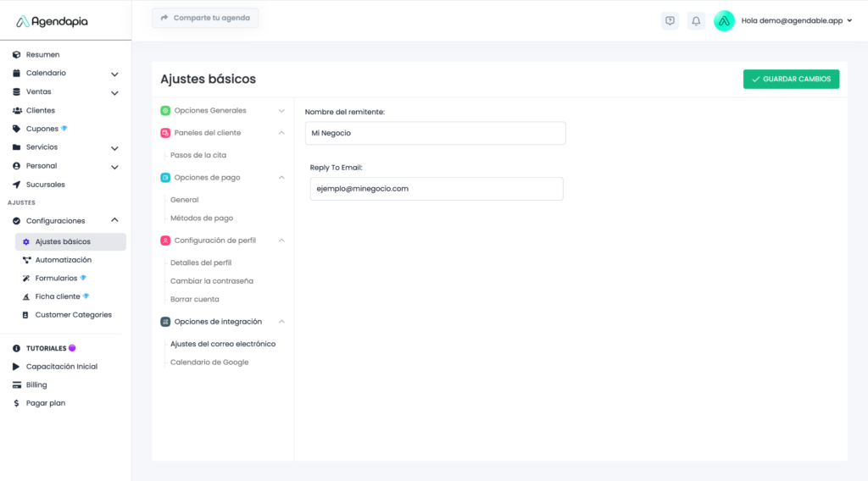
Task: Click the Reply To Email input field
Action: click(x=436, y=189)
